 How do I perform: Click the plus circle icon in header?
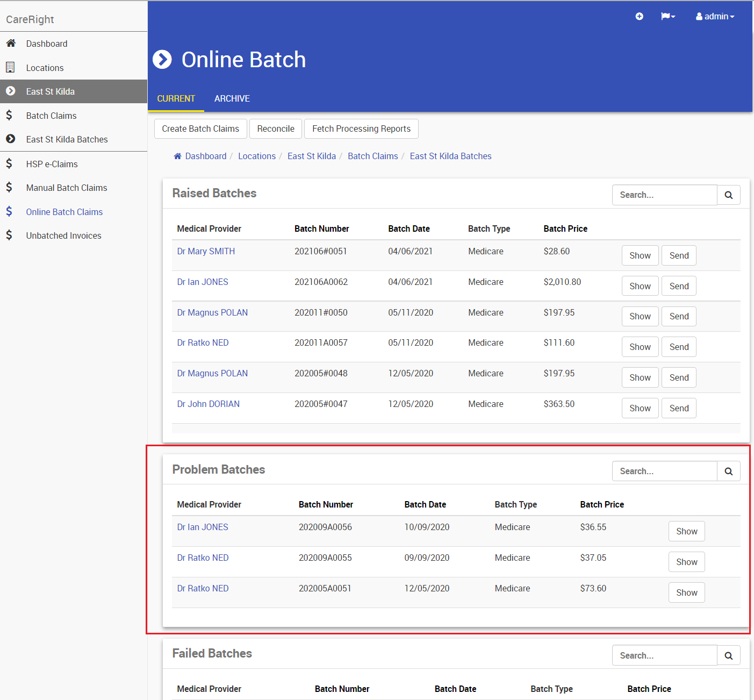click(x=639, y=17)
